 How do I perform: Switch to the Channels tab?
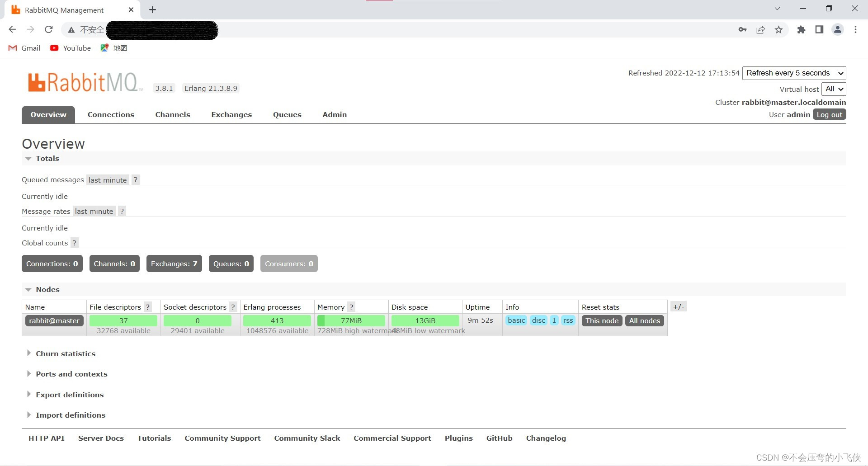pos(173,114)
